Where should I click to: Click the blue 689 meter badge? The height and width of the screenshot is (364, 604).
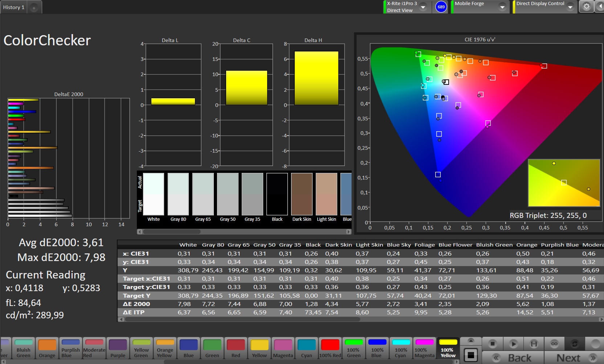click(441, 7)
